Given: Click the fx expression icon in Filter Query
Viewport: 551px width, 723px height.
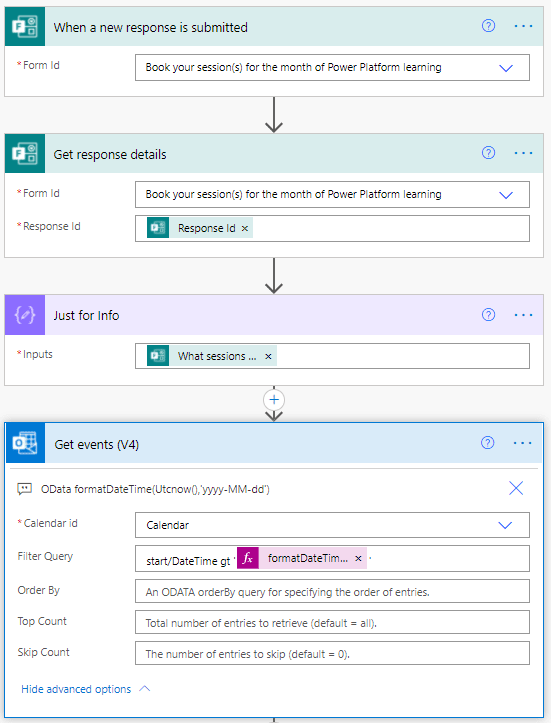Looking at the screenshot, I should coord(248,558).
